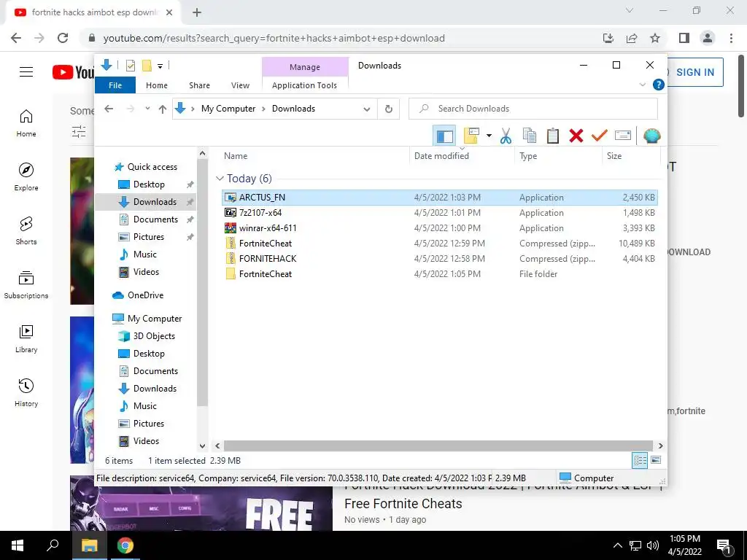Open the Share ribbon tab
The width and height of the screenshot is (747, 560).
click(x=199, y=85)
